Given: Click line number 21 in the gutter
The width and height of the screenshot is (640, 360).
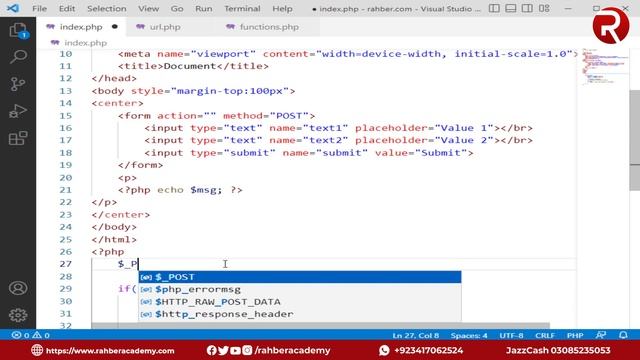Looking at the screenshot, I should [x=65, y=190].
